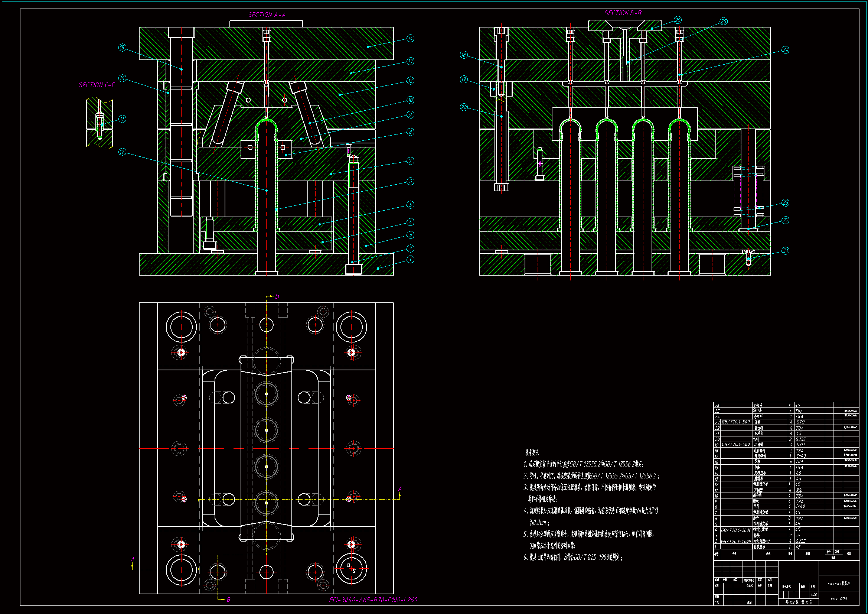The width and height of the screenshot is (868, 614).
Task: Select part balloon number 1
Action: (x=411, y=260)
